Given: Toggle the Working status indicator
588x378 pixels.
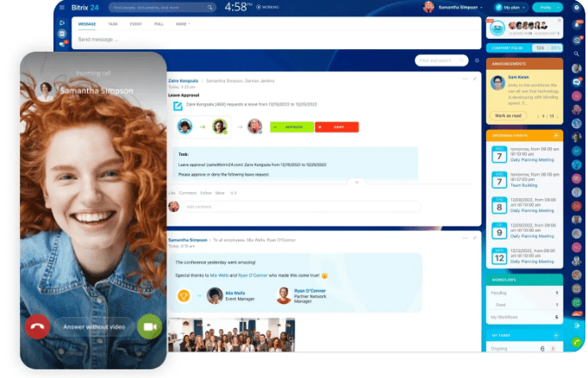Looking at the screenshot, I should click(x=268, y=7).
